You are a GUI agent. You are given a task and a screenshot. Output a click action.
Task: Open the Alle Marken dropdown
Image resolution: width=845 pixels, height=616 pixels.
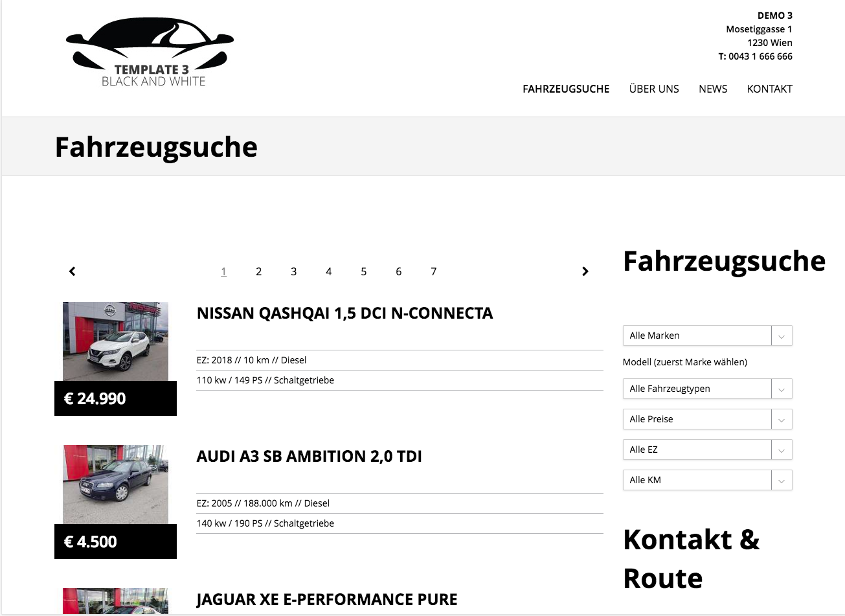(x=707, y=336)
